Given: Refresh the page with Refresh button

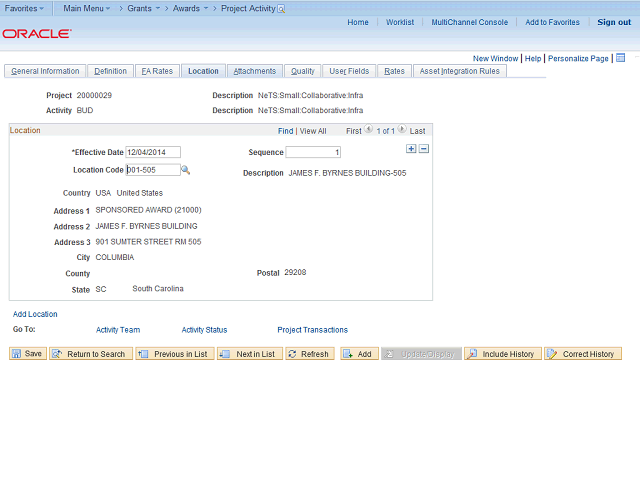Looking at the screenshot, I should tap(310, 353).
